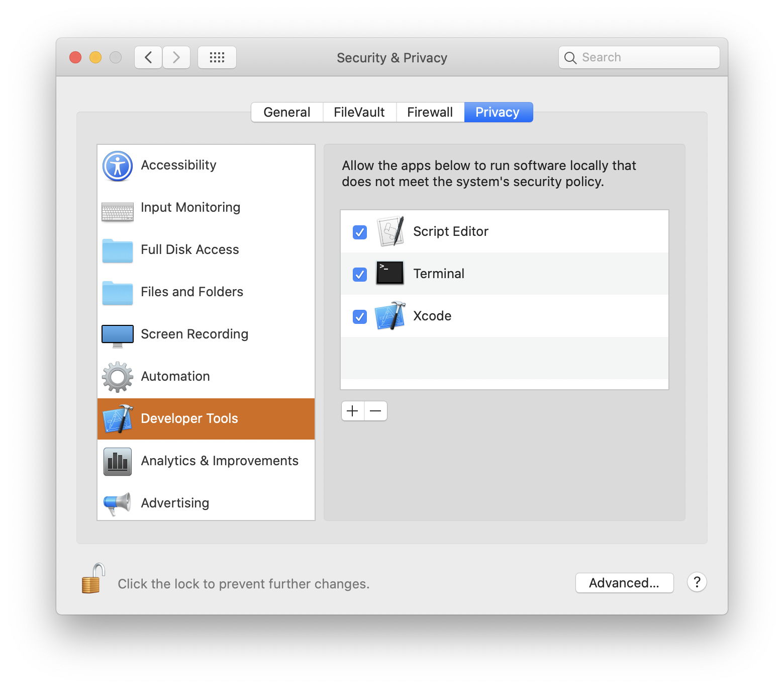
Task: Toggle the Xcode checkbox off
Action: [360, 317]
